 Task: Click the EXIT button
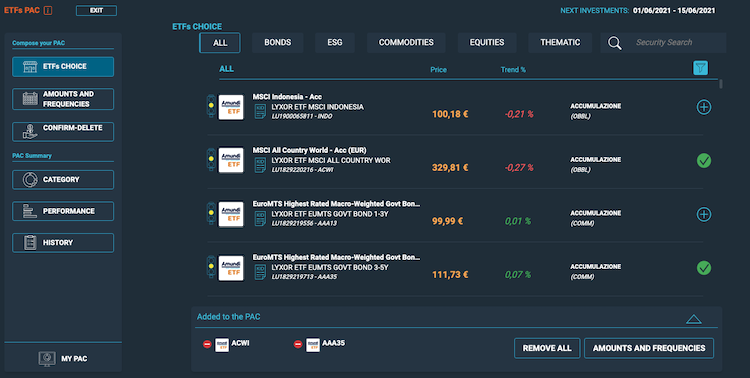click(96, 11)
